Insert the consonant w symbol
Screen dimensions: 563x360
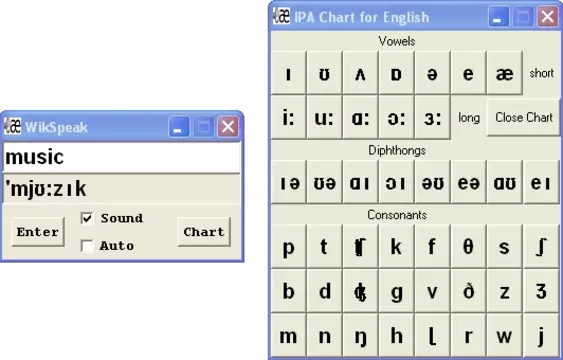pos(504,336)
